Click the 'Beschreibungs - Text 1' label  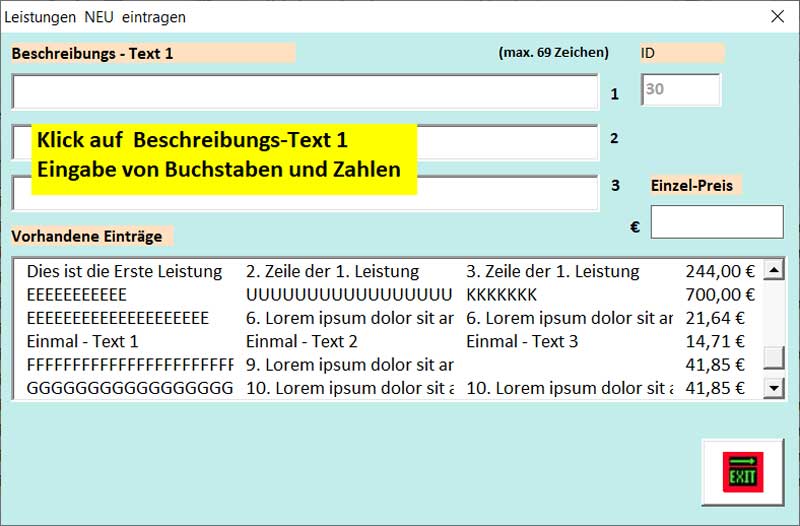[92, 54]
